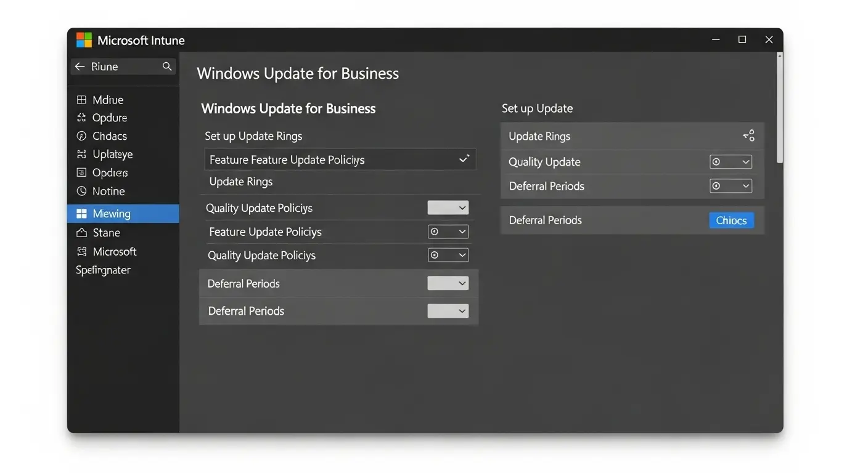Click the back arrow beside Riune

(x=80, y=67)
